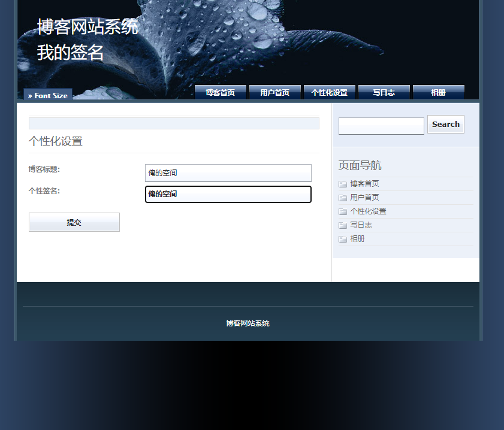Image resolution: width=504 pixels, height=430 pixels.
Task: Open the 写日志 link under 页面导航
Action: [361, 225]
